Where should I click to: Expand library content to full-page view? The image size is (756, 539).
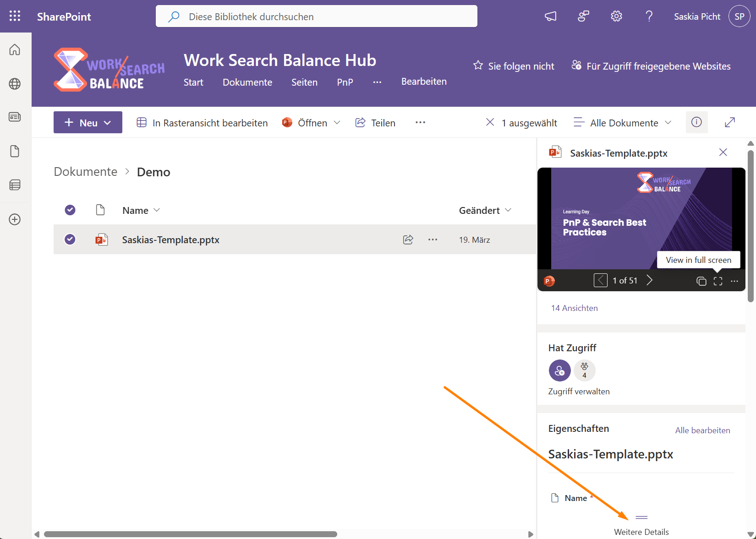click(730, 122)
